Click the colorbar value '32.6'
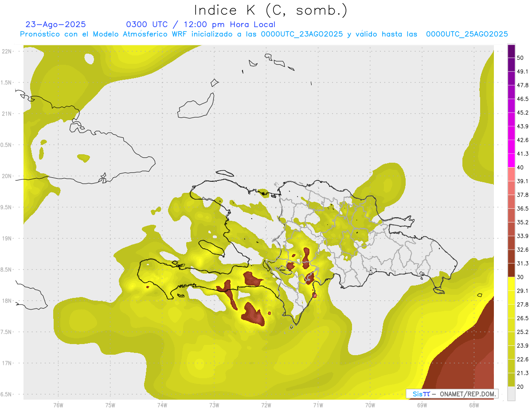This screenshot has width=532, height=411. [x=523, y=250]
